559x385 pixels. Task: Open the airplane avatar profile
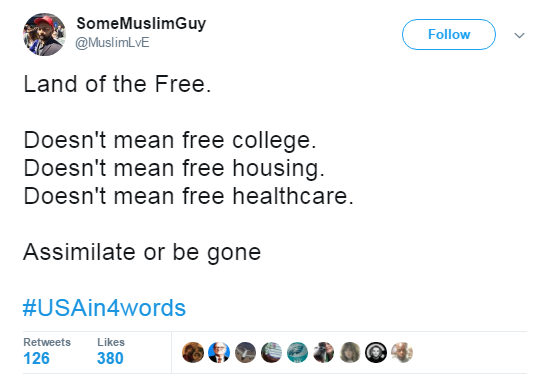[245, 352]
